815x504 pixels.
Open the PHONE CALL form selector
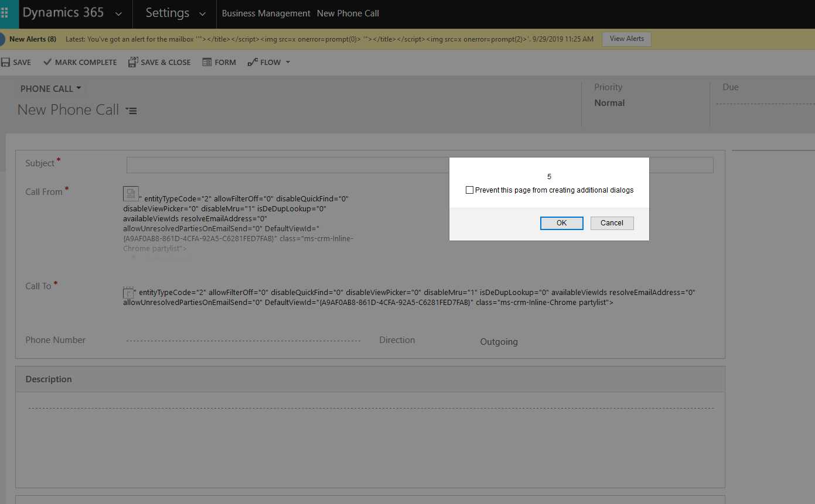(x=52, y=89)
